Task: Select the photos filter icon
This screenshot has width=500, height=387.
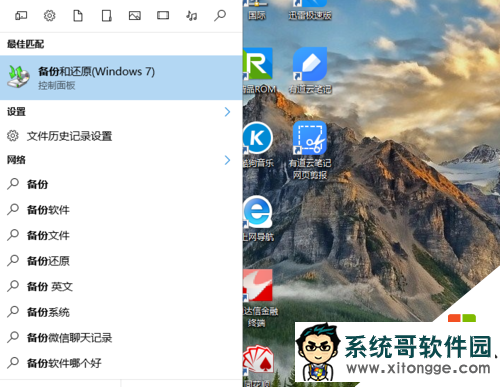Action: click(x=135, y=16)
